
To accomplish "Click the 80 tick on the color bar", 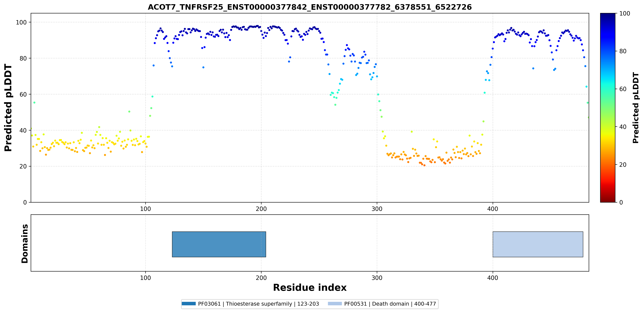I will pyautogui.click(x=623, y=51).
